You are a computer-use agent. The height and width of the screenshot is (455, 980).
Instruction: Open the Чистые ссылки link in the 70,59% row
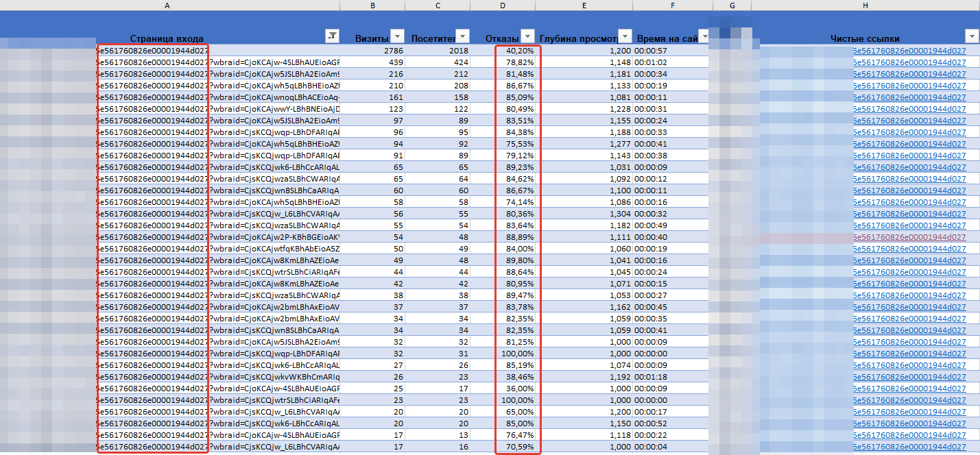pos(909,447)
